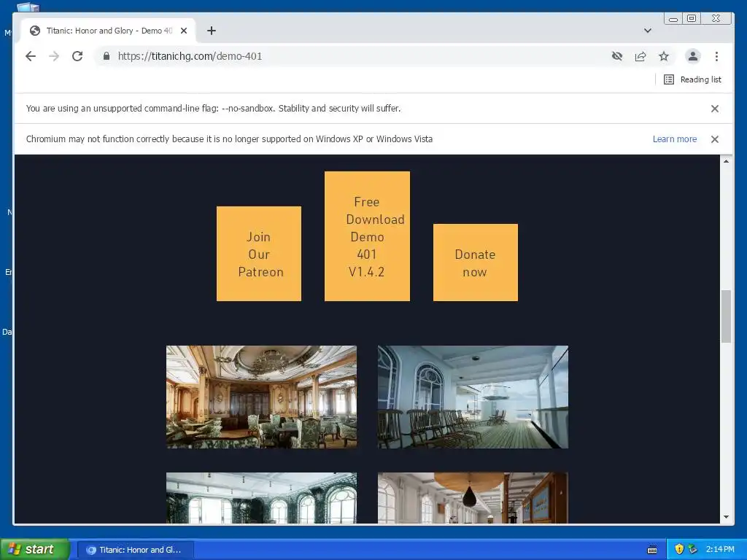Click the Donate now button

476,262
